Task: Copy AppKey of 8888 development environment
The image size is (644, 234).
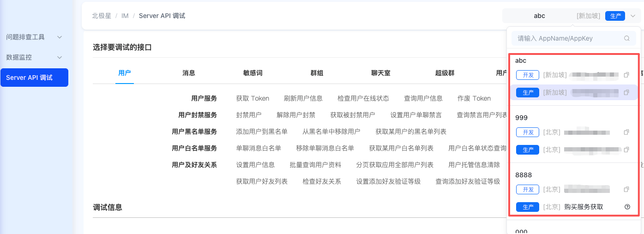Action: tap(626, 189)
